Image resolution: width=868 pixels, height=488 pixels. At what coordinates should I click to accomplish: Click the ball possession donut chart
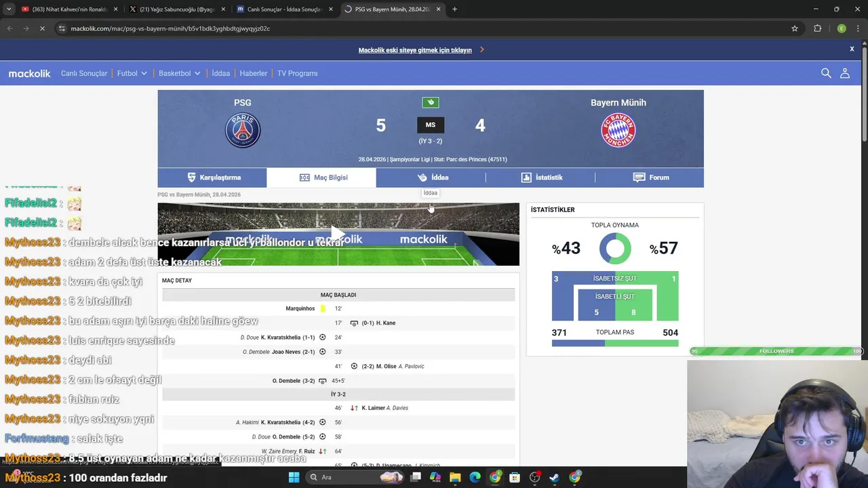(615, 249)
